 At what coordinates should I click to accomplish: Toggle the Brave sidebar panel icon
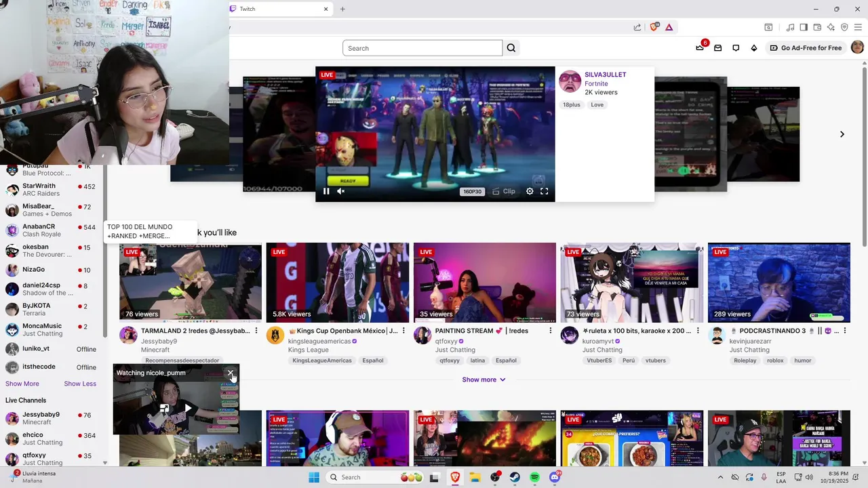[x=804, y=27]
